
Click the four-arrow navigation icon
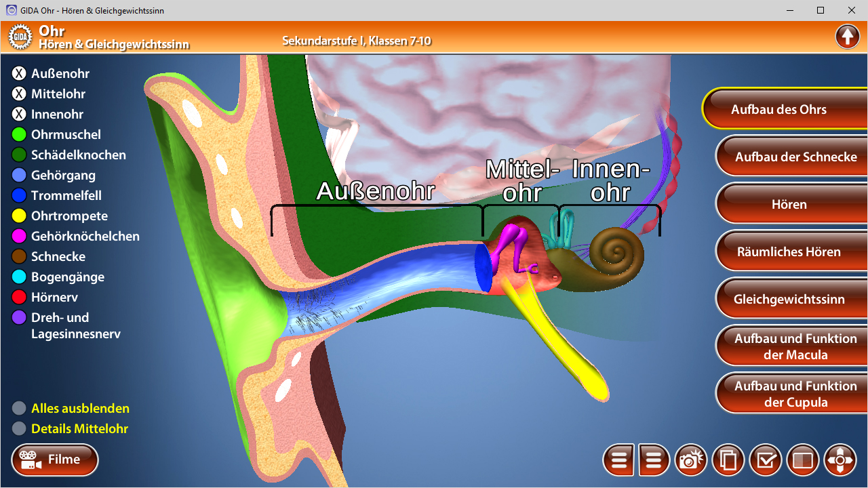pyautogui.click(x=840, y=461)
